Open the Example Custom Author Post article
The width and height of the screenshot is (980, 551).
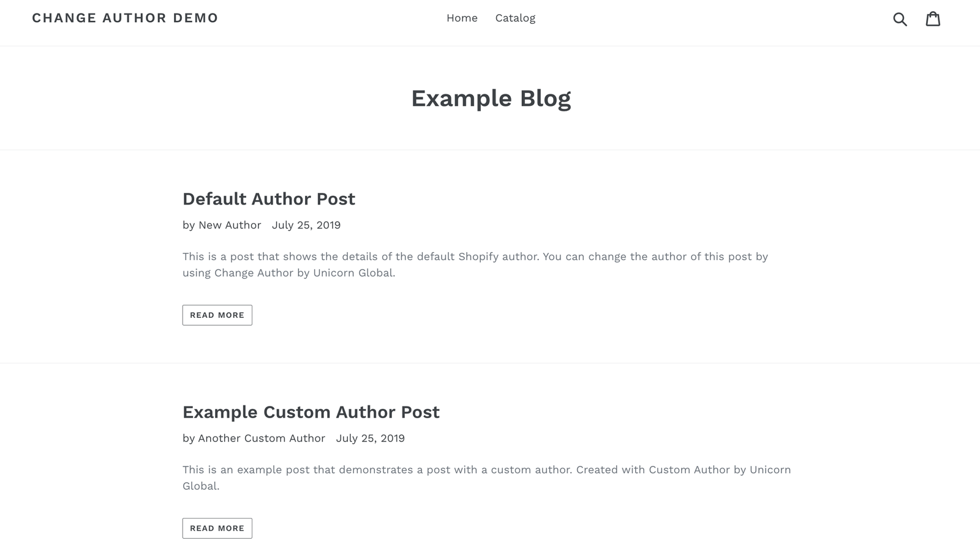coord(217,528)
